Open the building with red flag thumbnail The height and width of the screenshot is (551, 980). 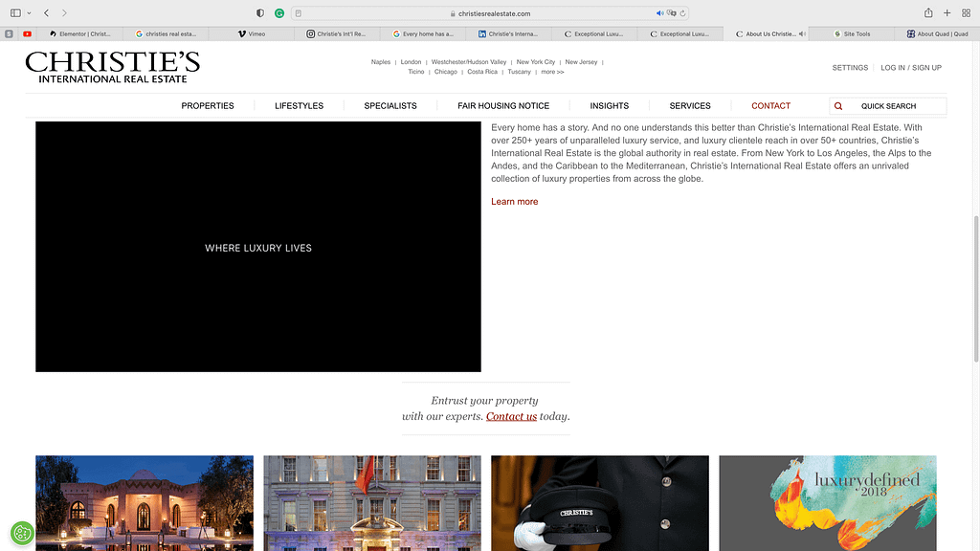[x=372, y=503]
